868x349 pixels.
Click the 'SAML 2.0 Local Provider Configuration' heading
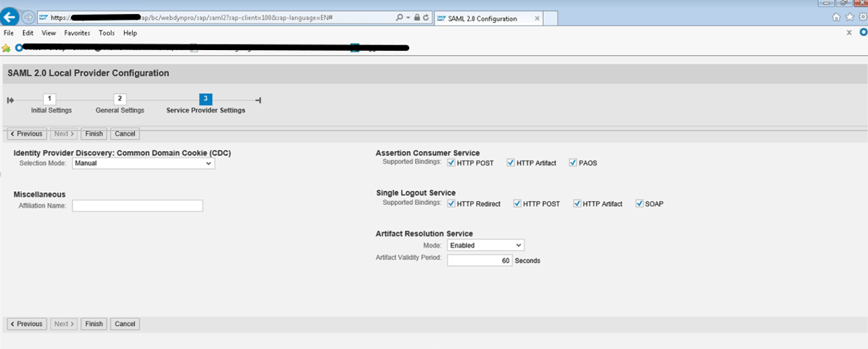pos(88,73)
